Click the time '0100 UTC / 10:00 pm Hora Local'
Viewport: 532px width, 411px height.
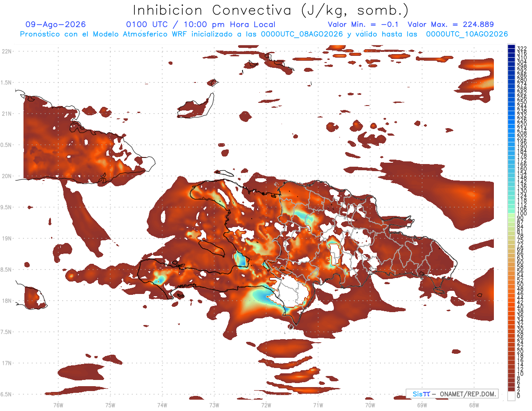201,25
